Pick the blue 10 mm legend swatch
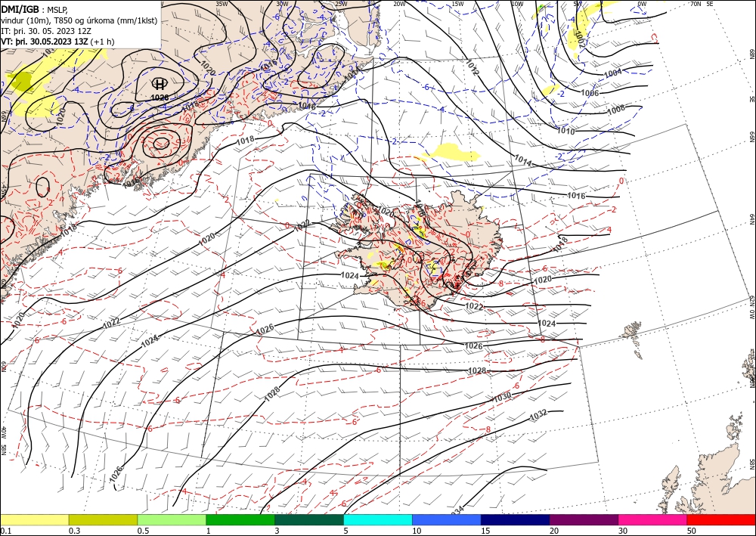 click(x=447, y=519)
